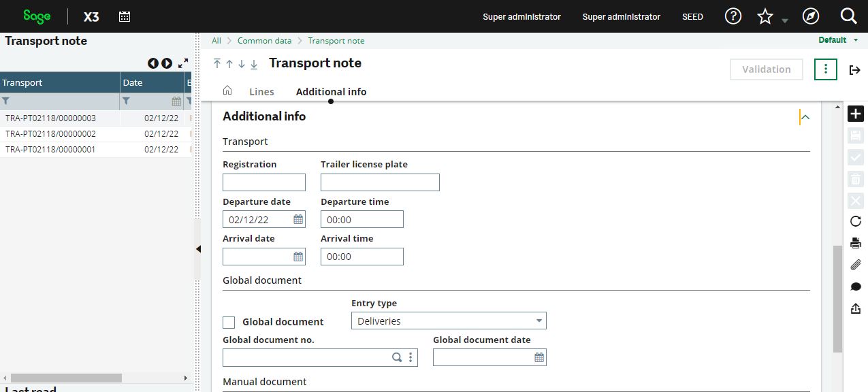Open the Departure date calendar picker
This screenshot has height=392, width=868.
pyautogui.click(x=298, y=218)
